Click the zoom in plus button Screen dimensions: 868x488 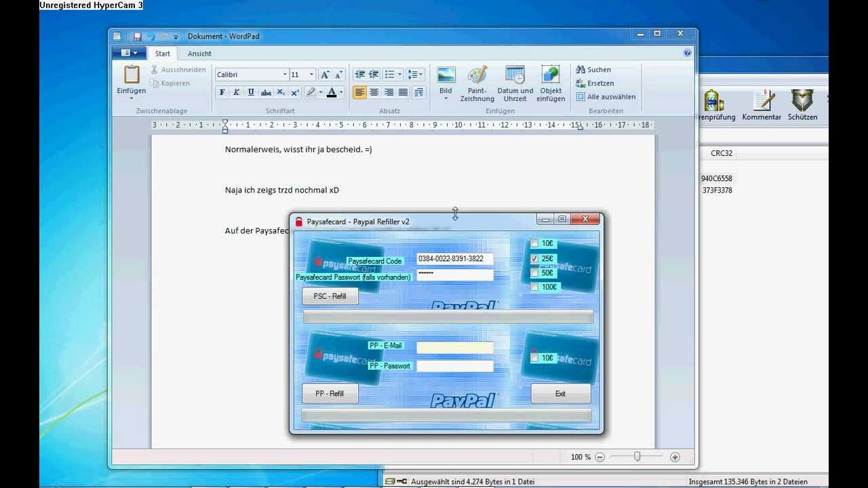pyautogui.click(x=675, y=457)
